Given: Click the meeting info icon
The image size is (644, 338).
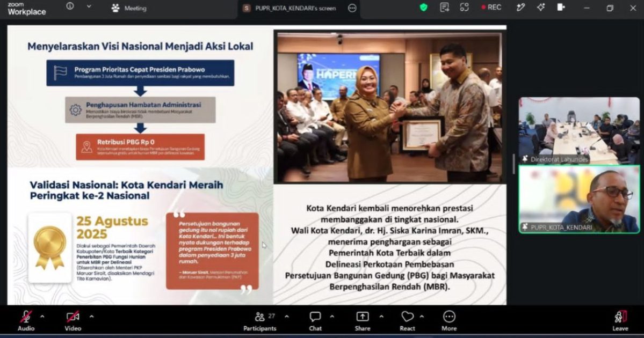Looking at the screenshot, I should (70, 6).
